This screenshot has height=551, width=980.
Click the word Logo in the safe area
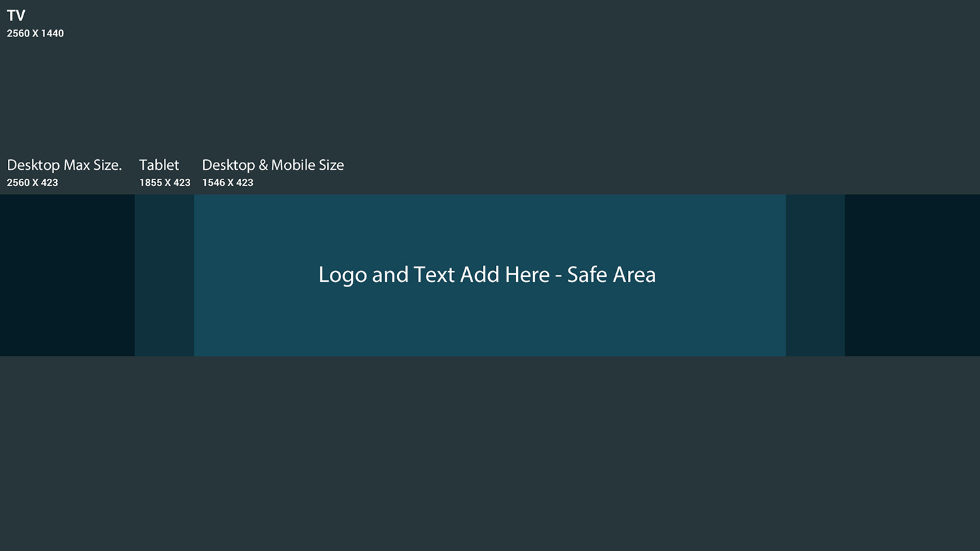[x=343, y=275]
